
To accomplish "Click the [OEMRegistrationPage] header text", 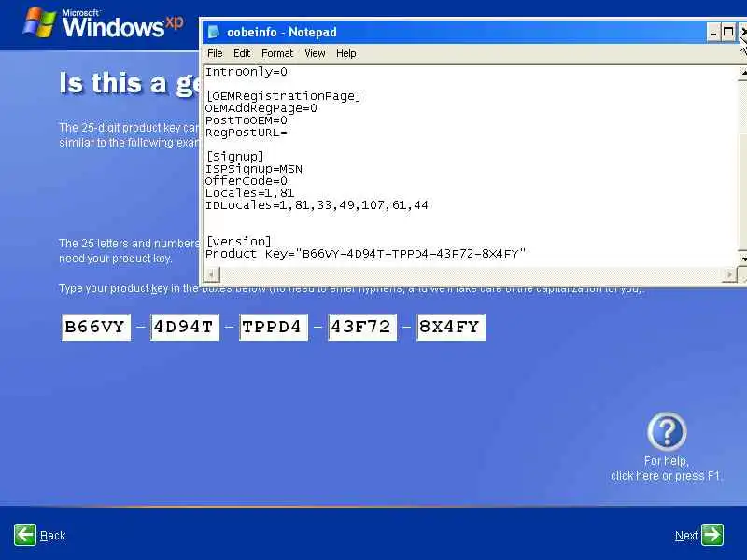I will point(284,96).
